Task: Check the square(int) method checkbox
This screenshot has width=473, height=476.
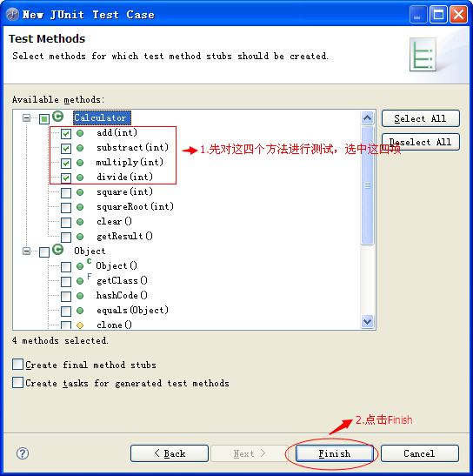Action: [x=66, y=193]
